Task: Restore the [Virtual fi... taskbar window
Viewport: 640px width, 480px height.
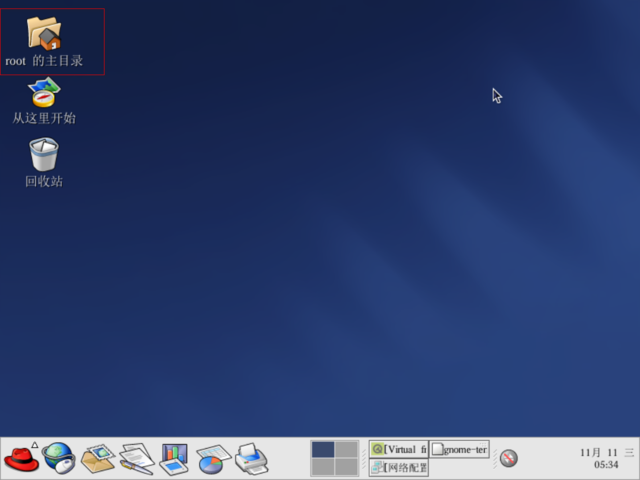Action: tap(399, 449)
